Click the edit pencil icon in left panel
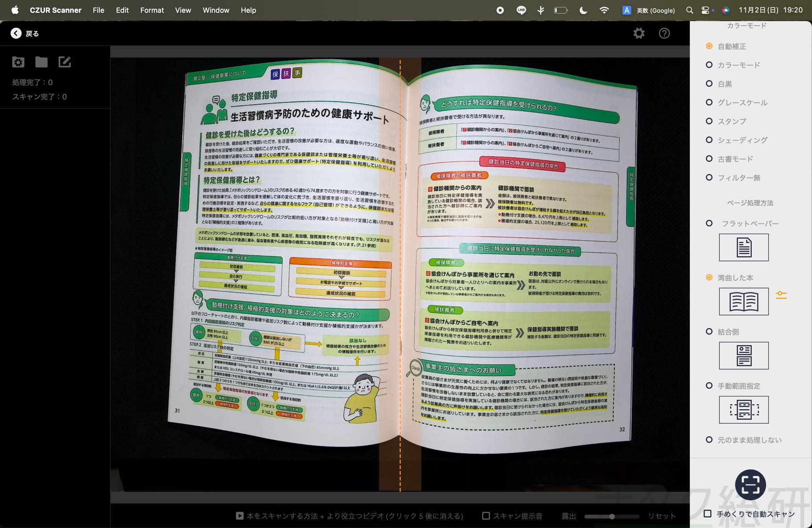This screenshot has height=528, width=812. [65, 62]
